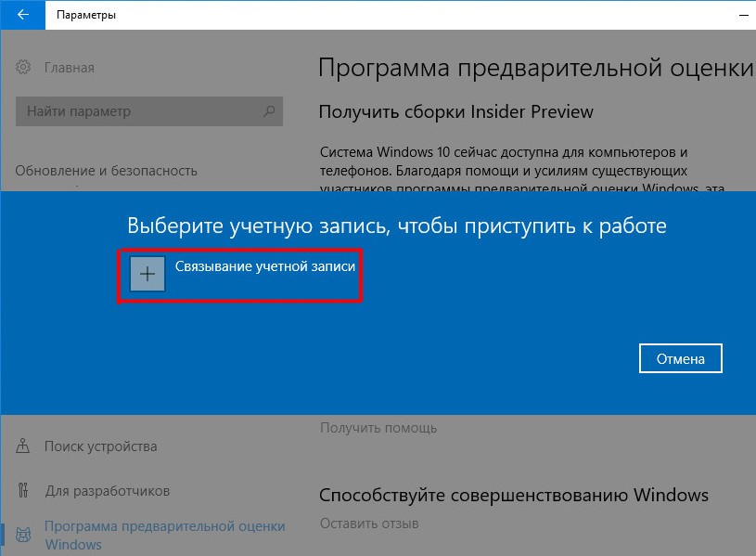Screen dimensions: 756x556
Task: Open the Получить помощь link
Action: click(378, 428)
